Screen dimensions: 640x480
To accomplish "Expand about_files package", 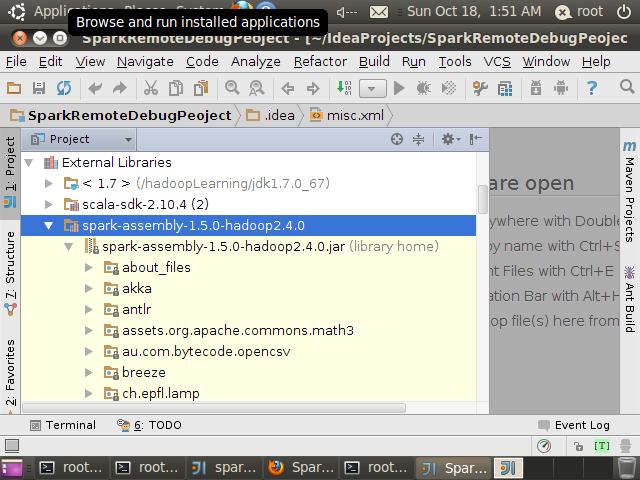I will point(89,268).
